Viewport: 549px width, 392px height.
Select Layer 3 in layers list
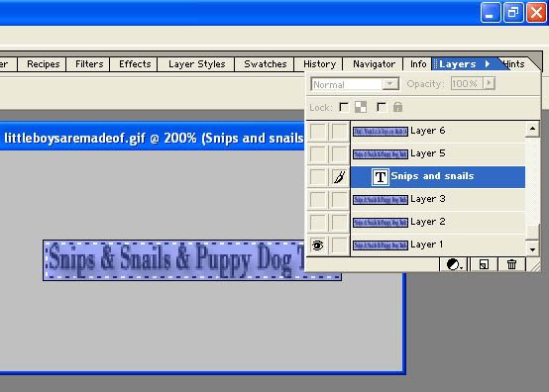(438, 199)
